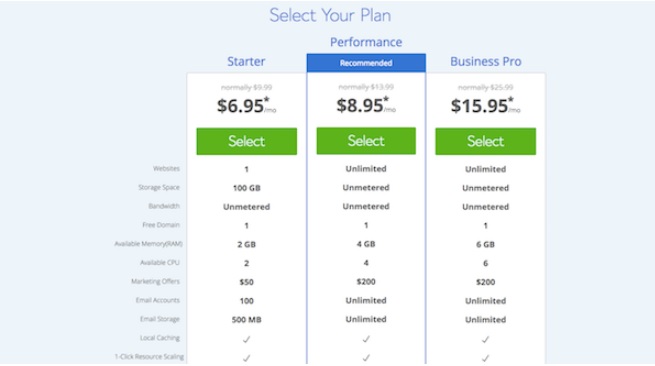Click the 1-Click Resource Scaling checkmark under Business Pro

[485, 358]
